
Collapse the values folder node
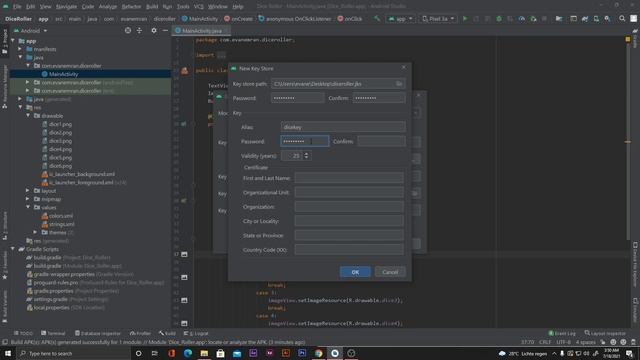(x=28, y=207)
